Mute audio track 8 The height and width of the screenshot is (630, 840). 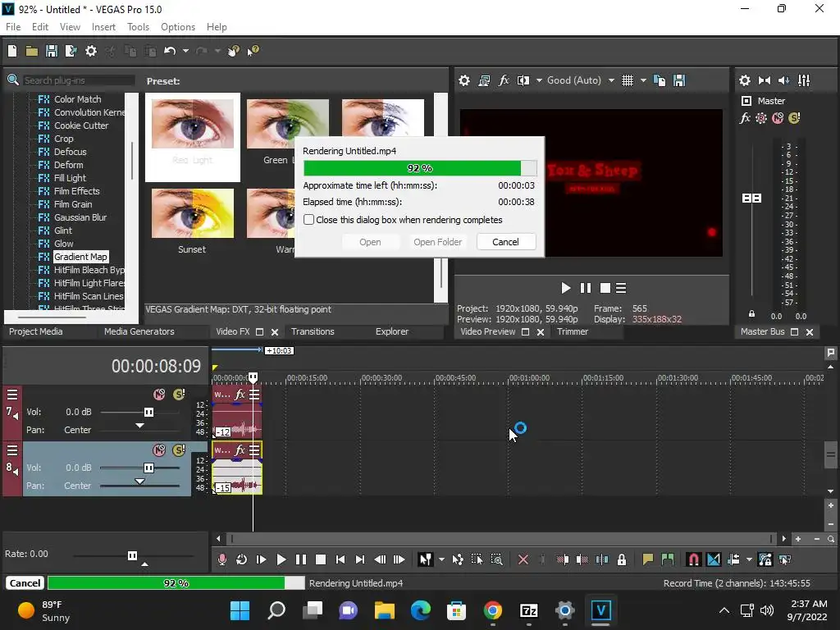159,450
